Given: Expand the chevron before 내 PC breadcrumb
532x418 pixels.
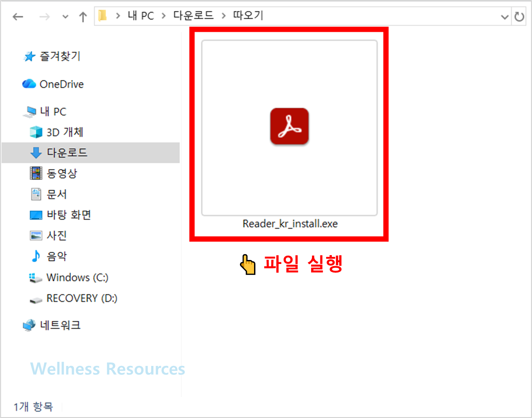Looking at the screenshot, I should [x=118, y=16].
